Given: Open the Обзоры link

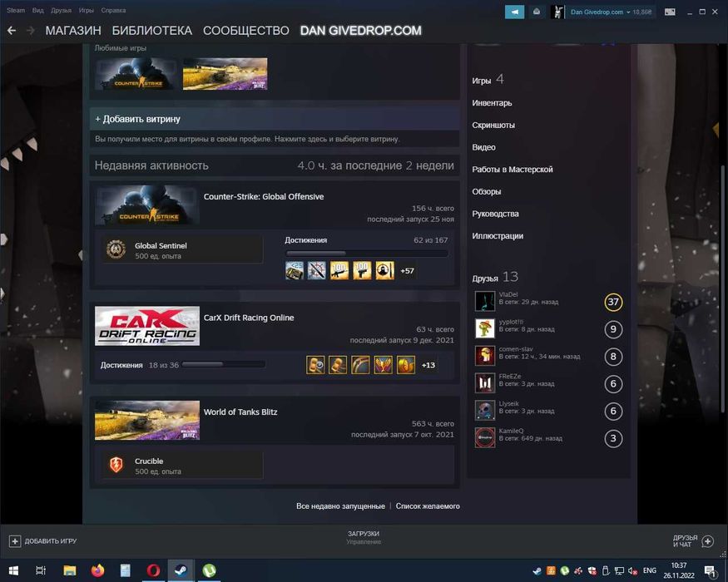Looking at the screenshot, I should click(486, 191).
